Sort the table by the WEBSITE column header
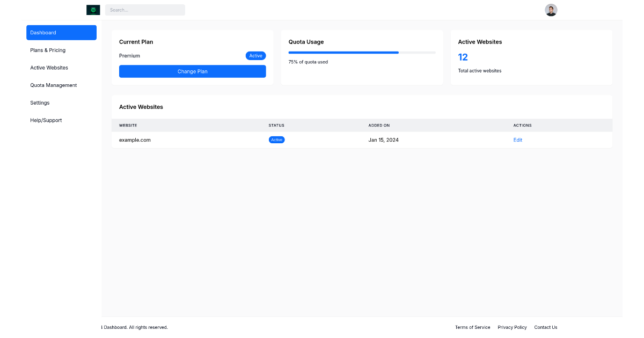Viewport: 644px width, 338px height. pos(128,125)
